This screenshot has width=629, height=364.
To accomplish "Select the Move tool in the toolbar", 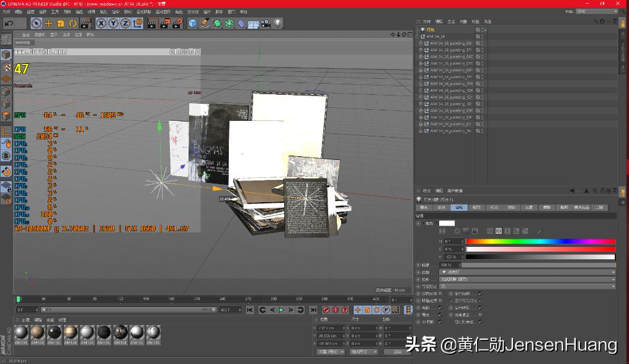I will [x=48, y=24].
